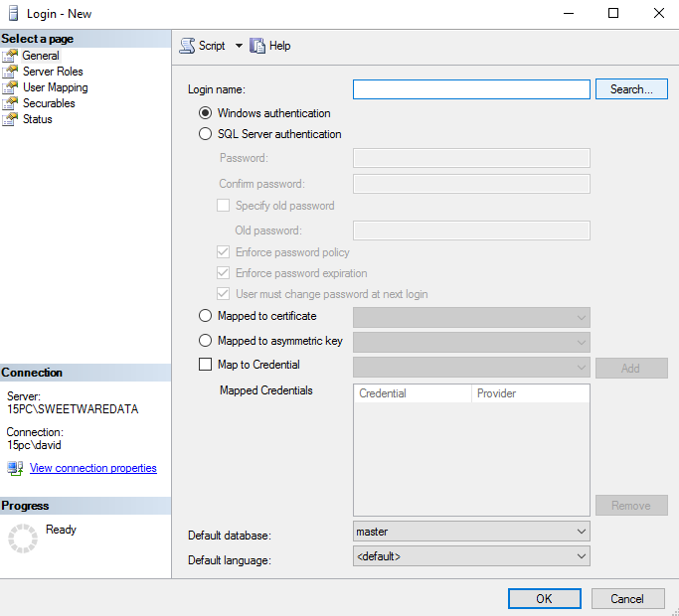
Task: Close the Login - New dialog
Action: click(659, 14)
